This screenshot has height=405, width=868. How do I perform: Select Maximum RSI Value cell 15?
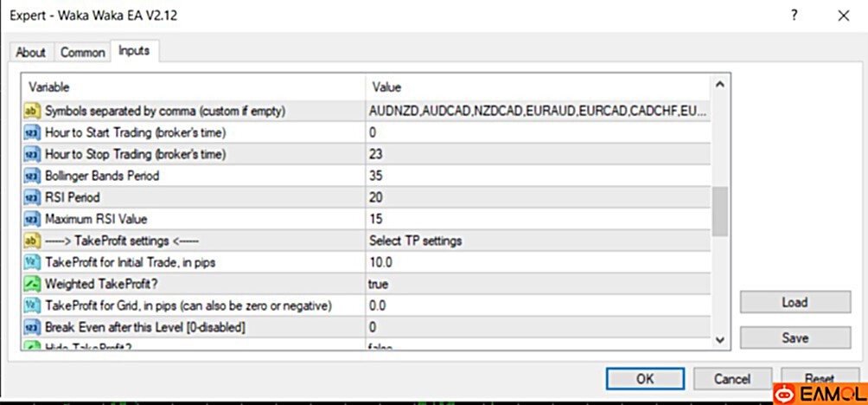(538, 220)
